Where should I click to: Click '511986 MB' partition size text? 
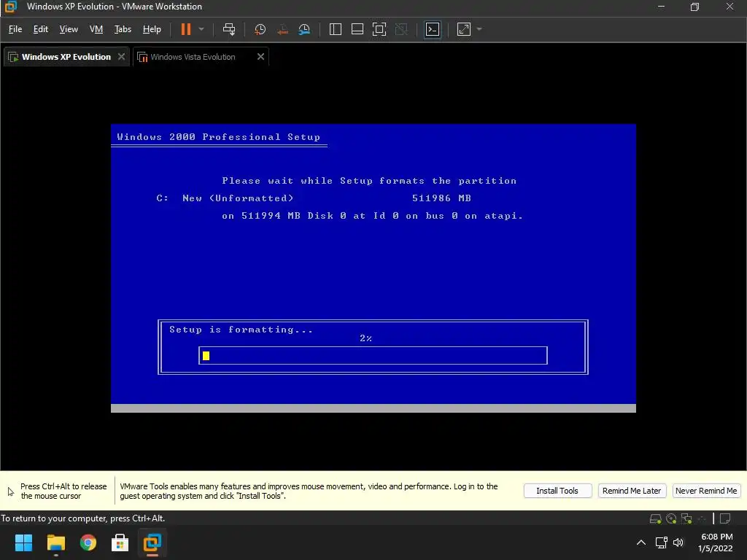click(441, 198)
